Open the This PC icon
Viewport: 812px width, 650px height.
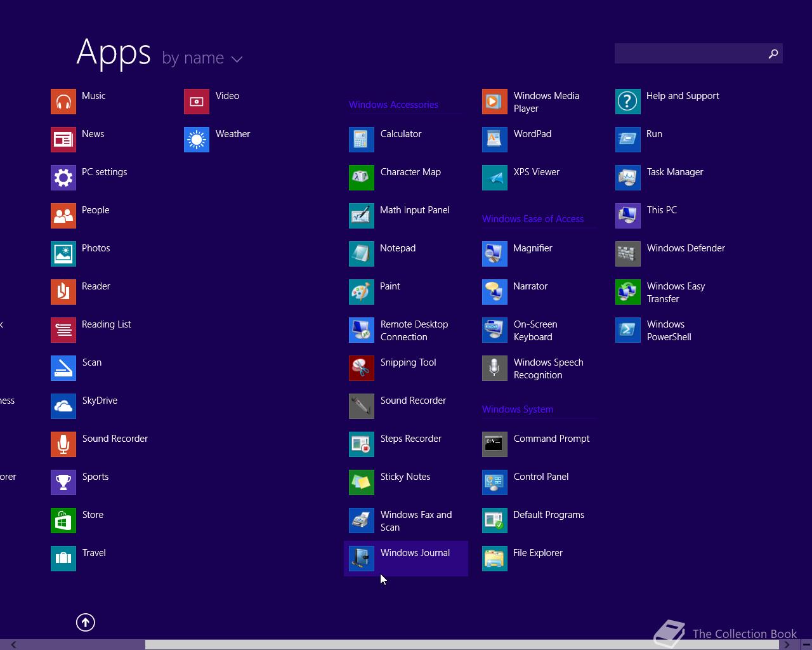[x=628, y=216]
